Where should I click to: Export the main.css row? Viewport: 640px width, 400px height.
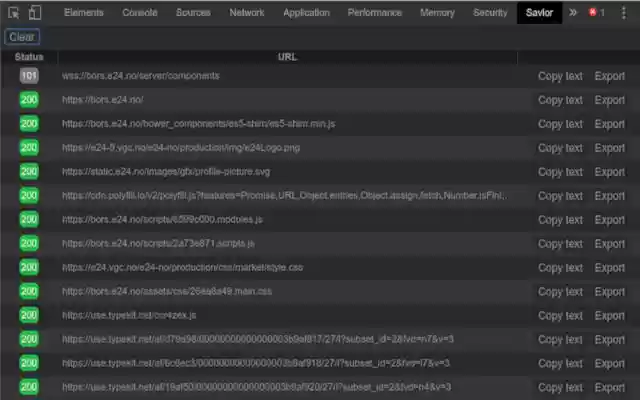click(609, 292)
